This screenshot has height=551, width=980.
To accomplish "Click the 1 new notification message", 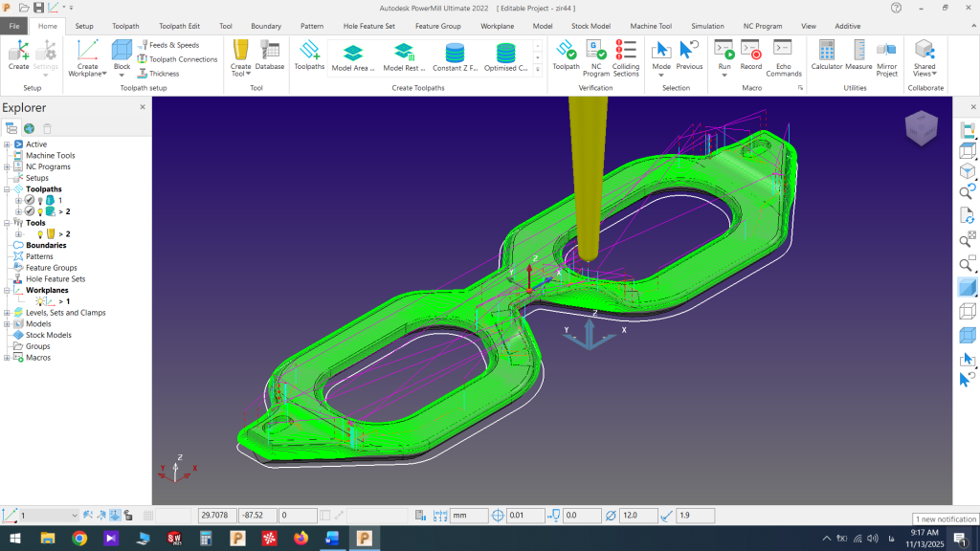I will [946, 519].
